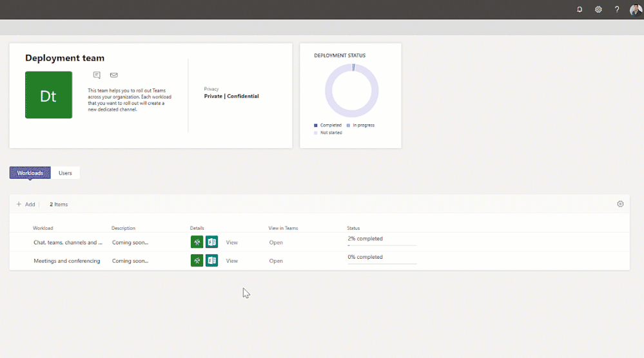Click the email envelope icon
Screen dimensions: 644x358
pyautogui.click(x=114, y=75)
